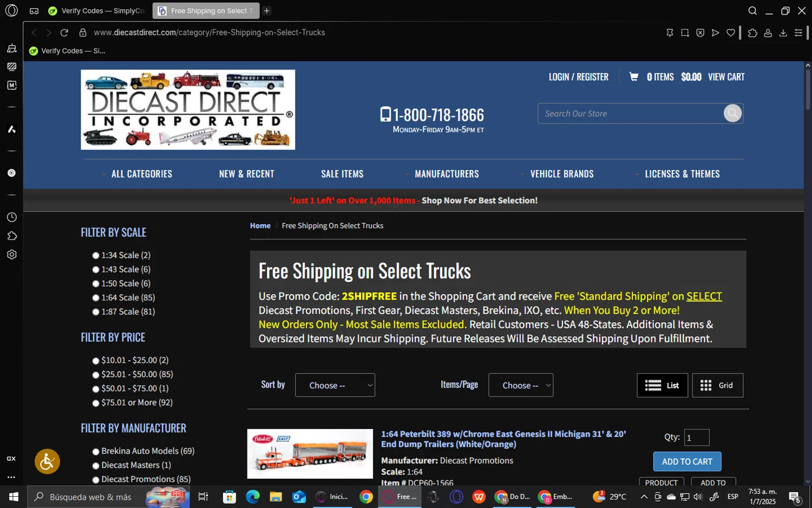Reload the page with refresh icon

(64, 32)
